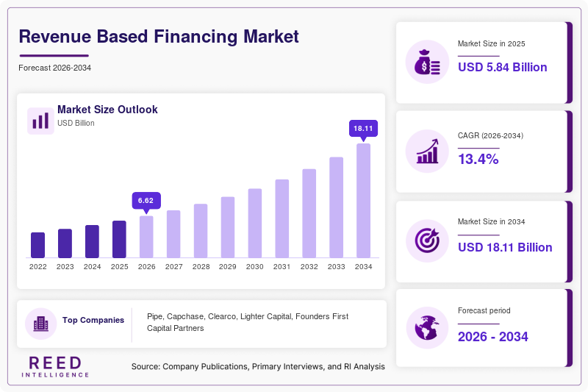Select the 2033 bar in chart
This screenshot has height=392, width=588.
[x=337, y=207]
